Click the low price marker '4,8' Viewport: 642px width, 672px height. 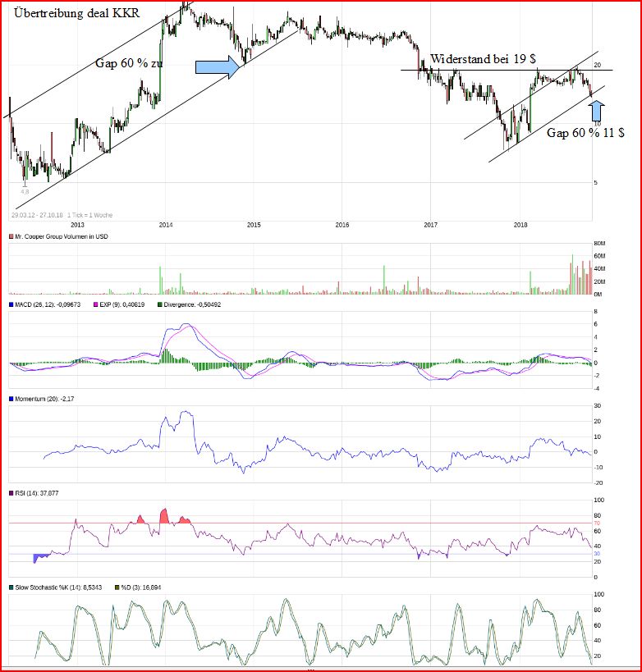click(x=25, y=192)
